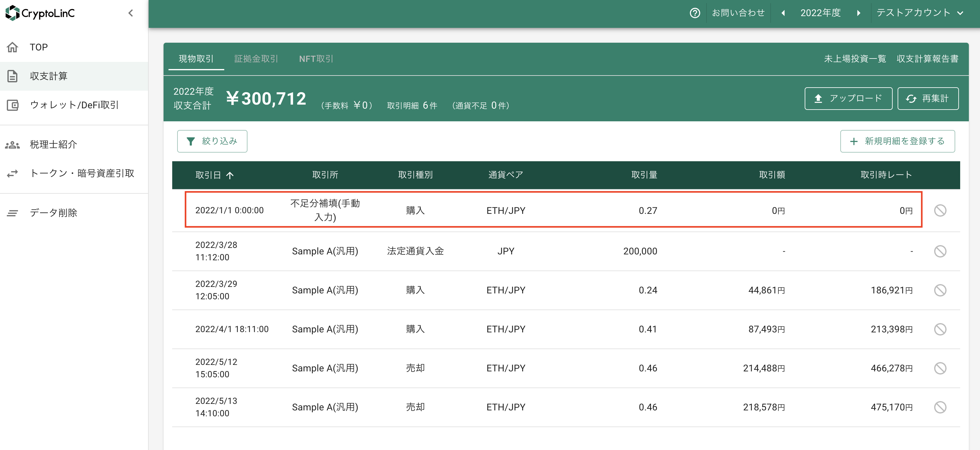Select the JPY currency pair cell
Image resolution: width=980 pixels, height=450 pixels.
point(505,251)
